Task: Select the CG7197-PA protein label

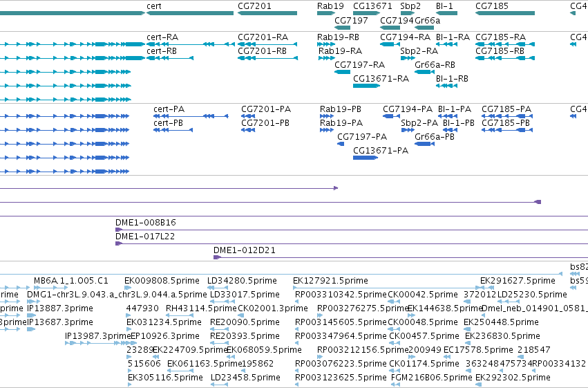Action: pos(362,137)
